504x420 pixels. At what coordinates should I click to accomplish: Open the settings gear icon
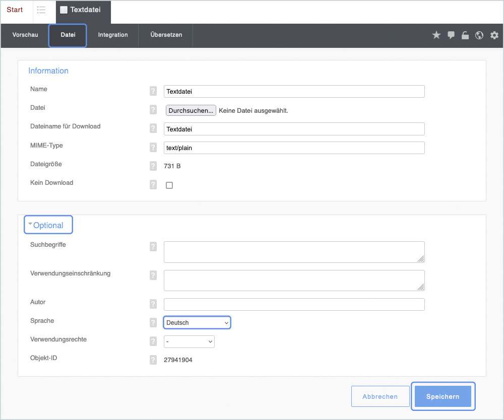(494, 35)
